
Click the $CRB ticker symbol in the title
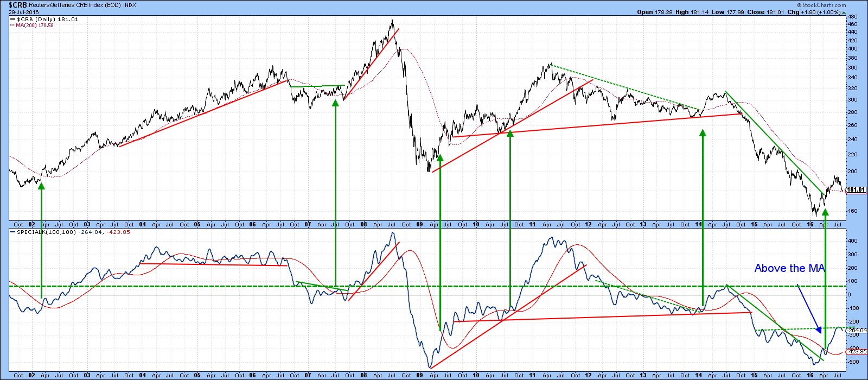point(17,5)
